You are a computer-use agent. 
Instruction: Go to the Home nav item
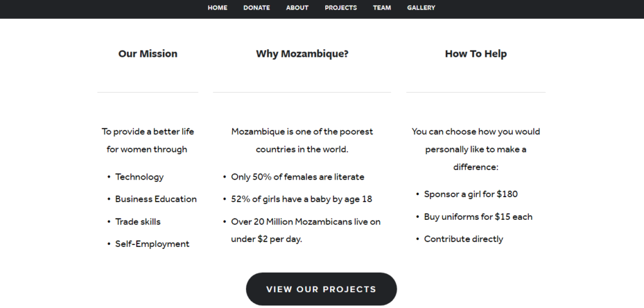218,8
